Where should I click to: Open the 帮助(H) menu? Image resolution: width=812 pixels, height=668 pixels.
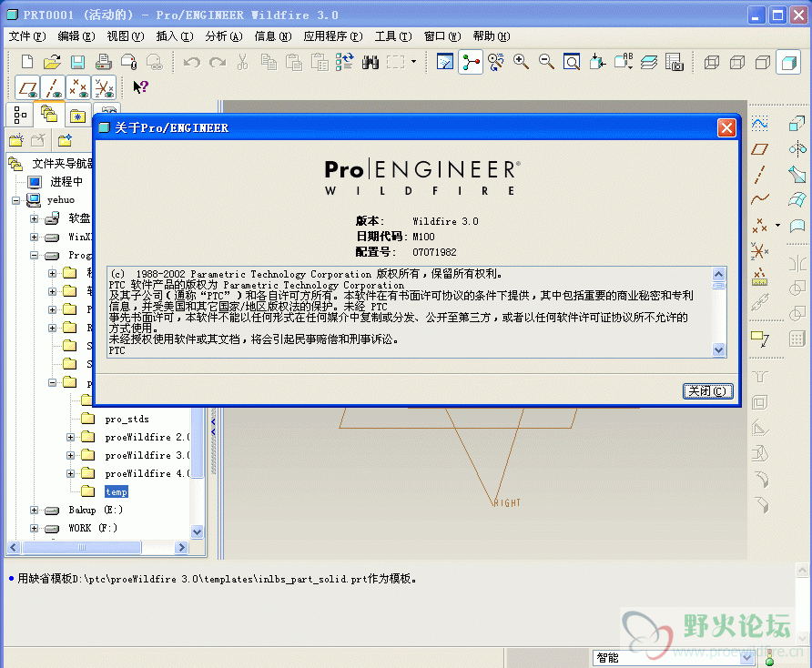[x=492, y=36]
